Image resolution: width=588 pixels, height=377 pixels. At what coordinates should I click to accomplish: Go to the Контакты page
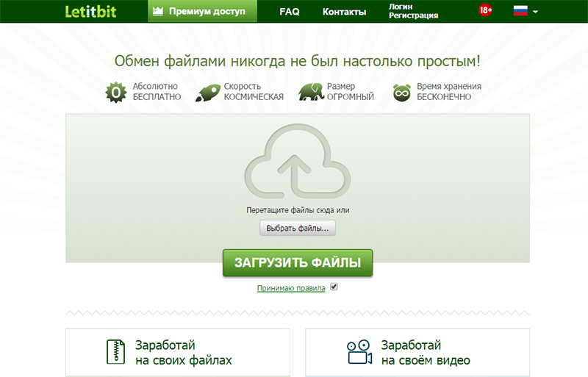344,12
